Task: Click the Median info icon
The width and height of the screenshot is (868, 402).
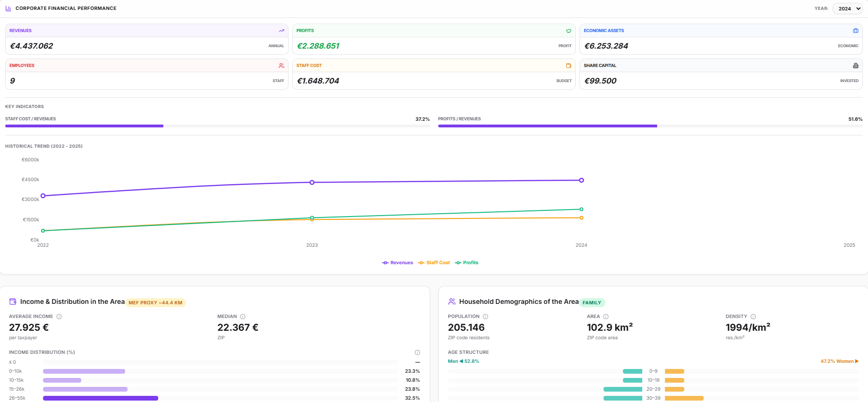Action: tap(243, 317)
